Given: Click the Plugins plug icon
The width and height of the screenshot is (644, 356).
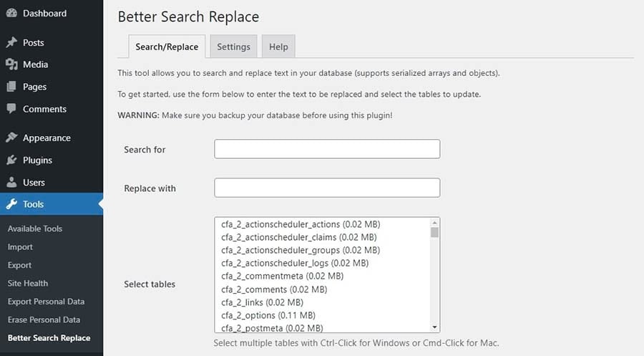Looking at the screenshot, I should (x=11, y=160).
